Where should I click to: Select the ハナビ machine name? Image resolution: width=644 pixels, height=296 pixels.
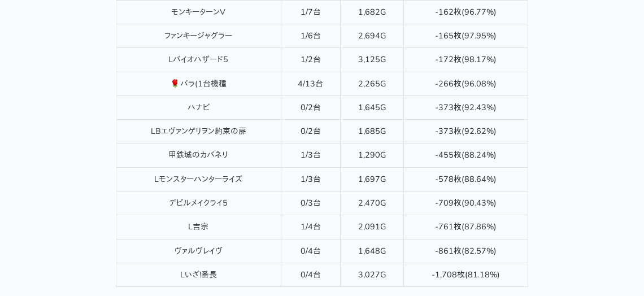198,107
